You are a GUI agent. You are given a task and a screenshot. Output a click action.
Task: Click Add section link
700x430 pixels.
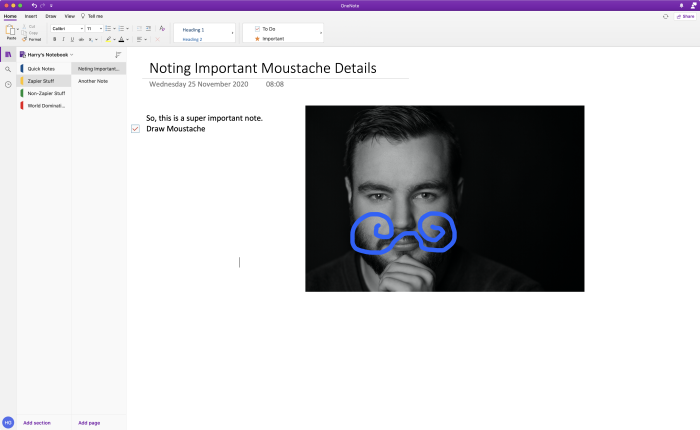[37, 423]
